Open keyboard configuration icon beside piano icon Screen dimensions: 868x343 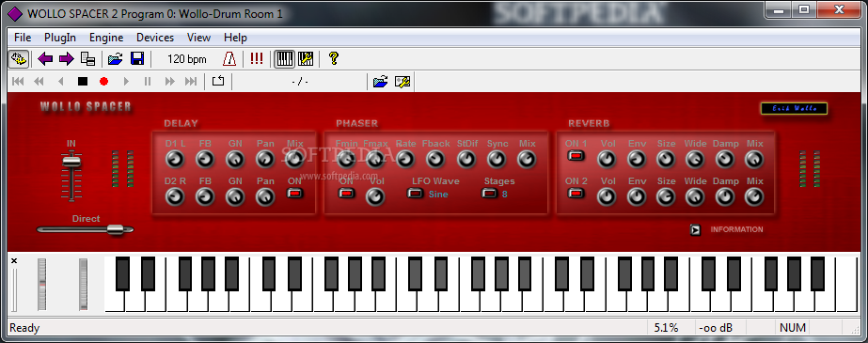(306, 58)
